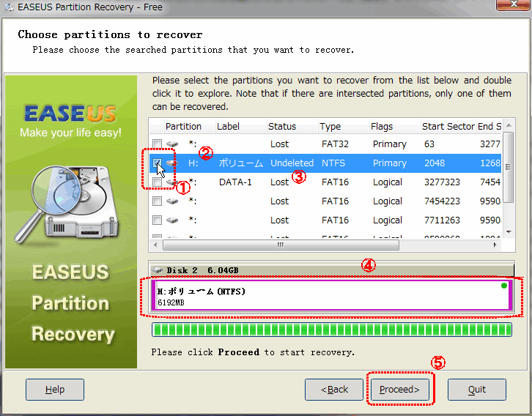Sort list by Start Sector column header

[448, 127]
